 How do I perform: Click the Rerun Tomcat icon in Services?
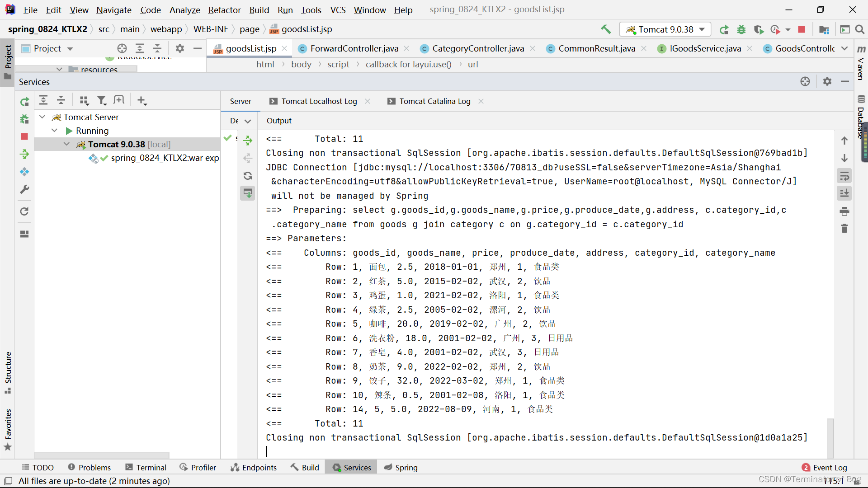coord(24,102)
